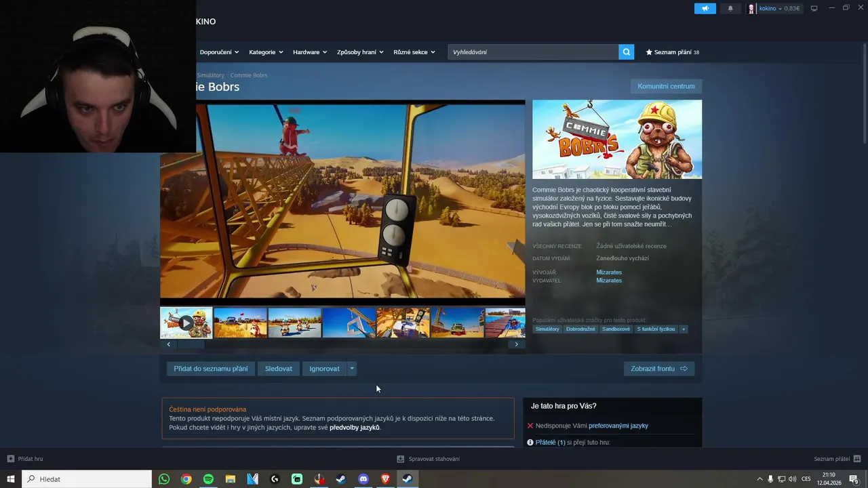
Task: Click the CES language indicator
Action: (806, 479)
